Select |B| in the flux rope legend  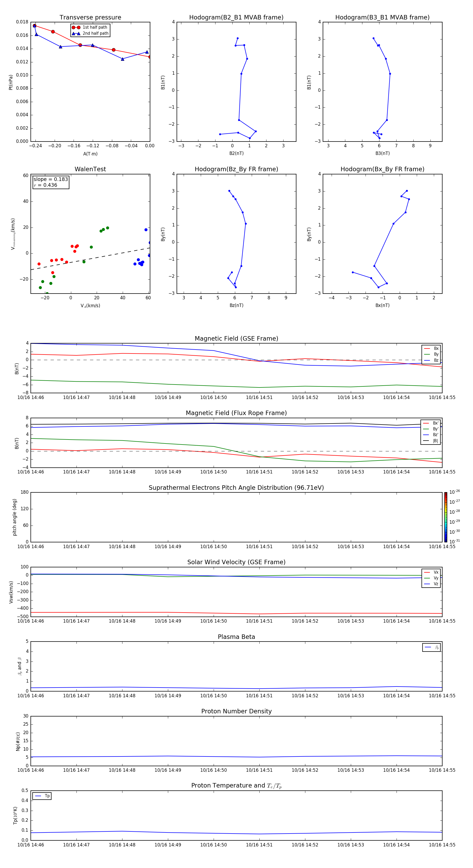click(x=431, y=441)
